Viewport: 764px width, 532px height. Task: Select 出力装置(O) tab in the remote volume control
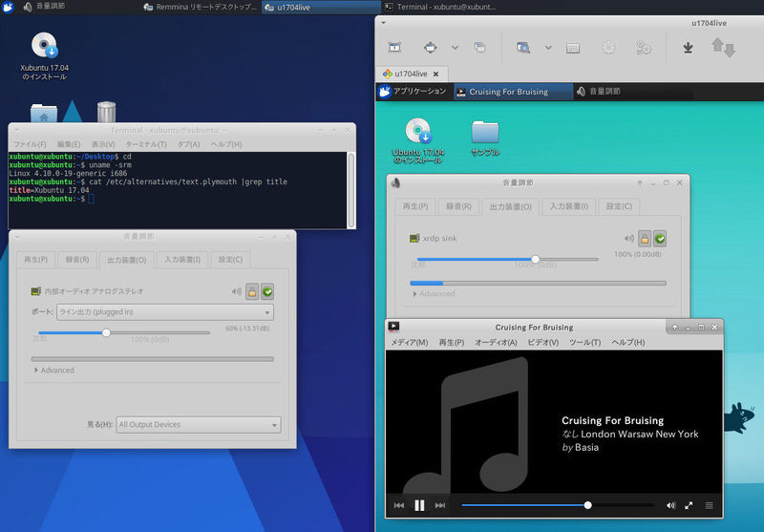point(510,206)
